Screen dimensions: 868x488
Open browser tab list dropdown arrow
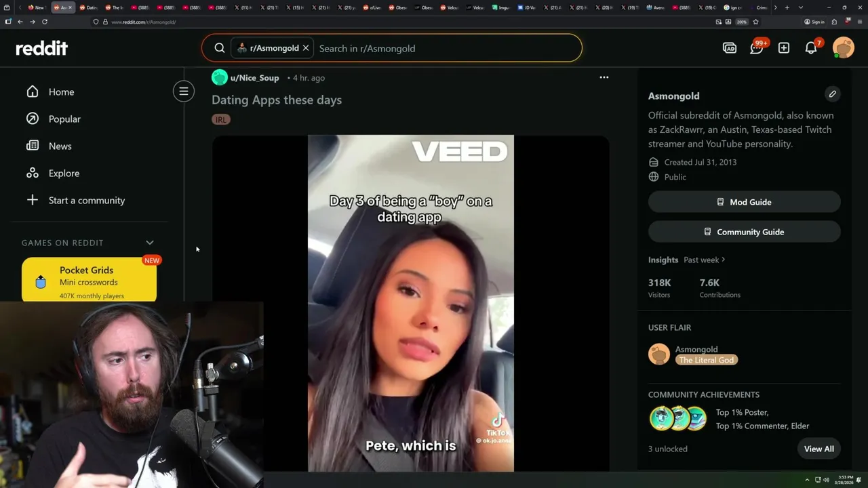click(801, 7)
